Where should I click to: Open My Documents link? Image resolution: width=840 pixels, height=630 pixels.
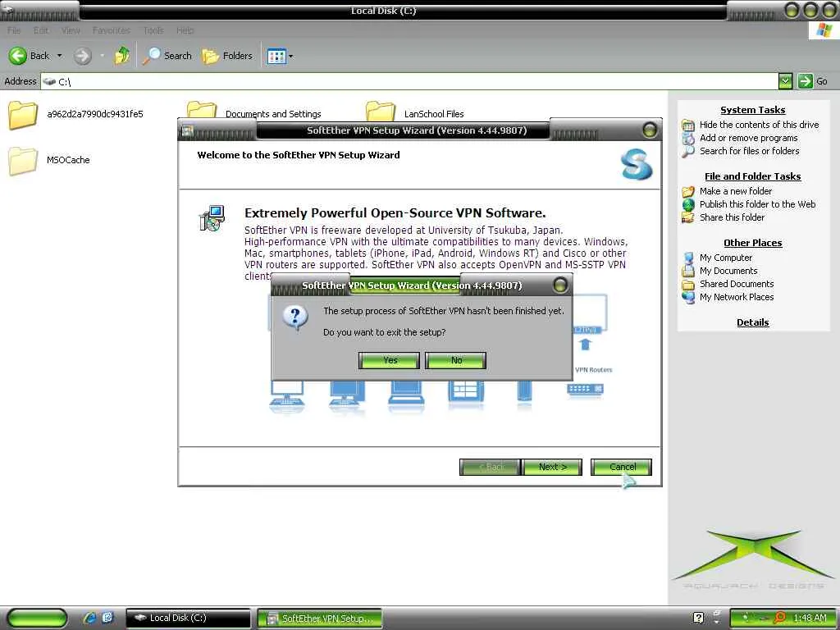(x=728, y=271)
